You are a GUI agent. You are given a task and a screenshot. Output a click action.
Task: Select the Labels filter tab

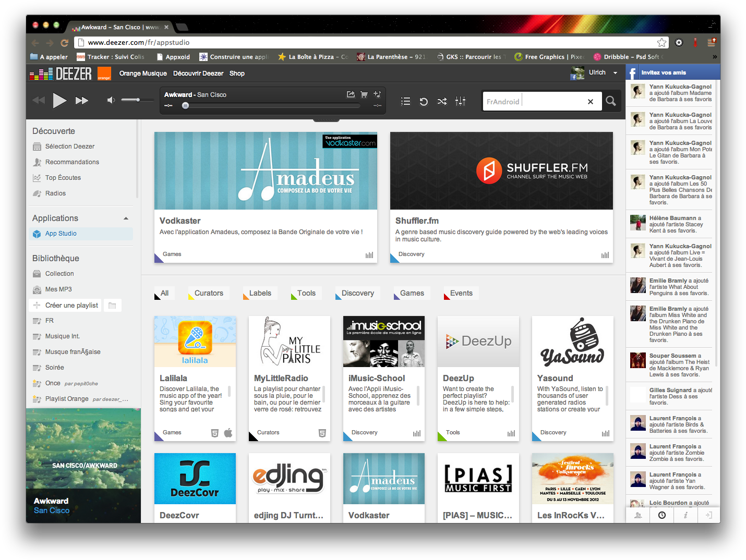[260, 293]
